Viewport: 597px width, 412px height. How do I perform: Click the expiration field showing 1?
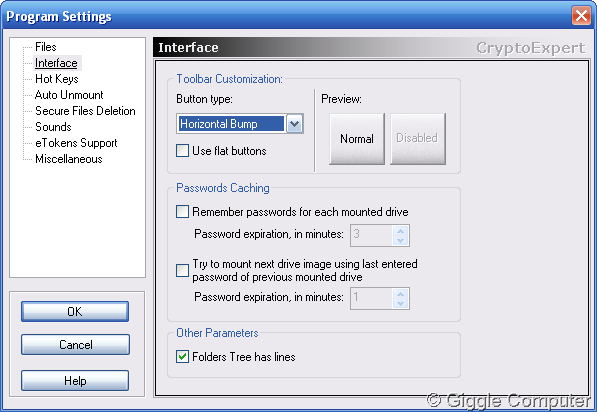[371, 299]
